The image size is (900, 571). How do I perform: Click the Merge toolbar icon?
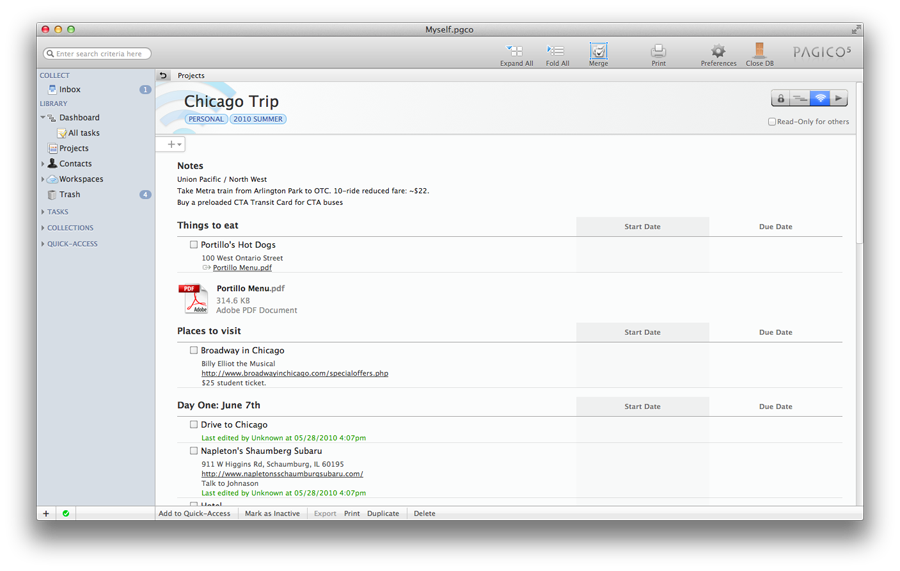tap(598, 51)
